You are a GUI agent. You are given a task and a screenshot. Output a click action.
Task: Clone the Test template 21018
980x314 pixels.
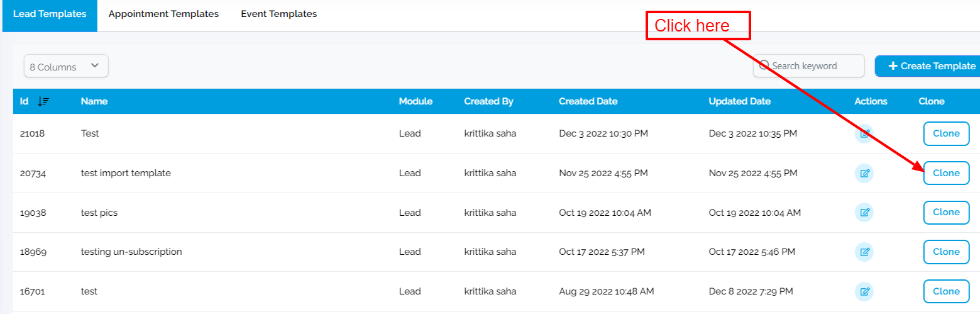tap(946, 134)
